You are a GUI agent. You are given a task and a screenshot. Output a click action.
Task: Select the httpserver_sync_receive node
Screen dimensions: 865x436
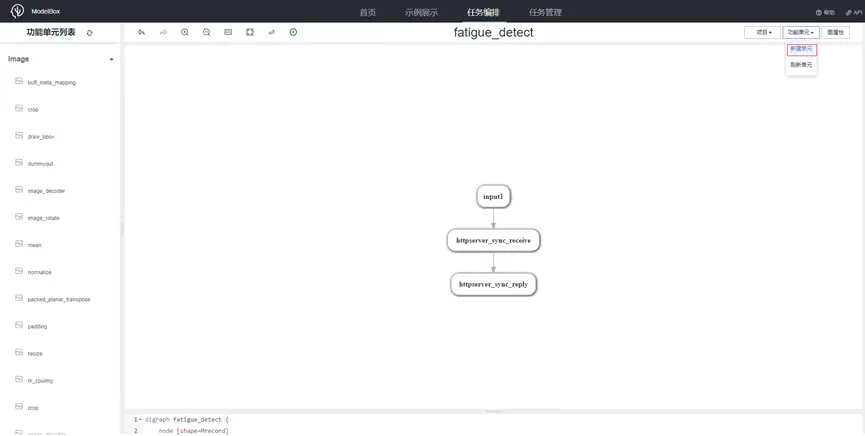click(x=493, y=241)
